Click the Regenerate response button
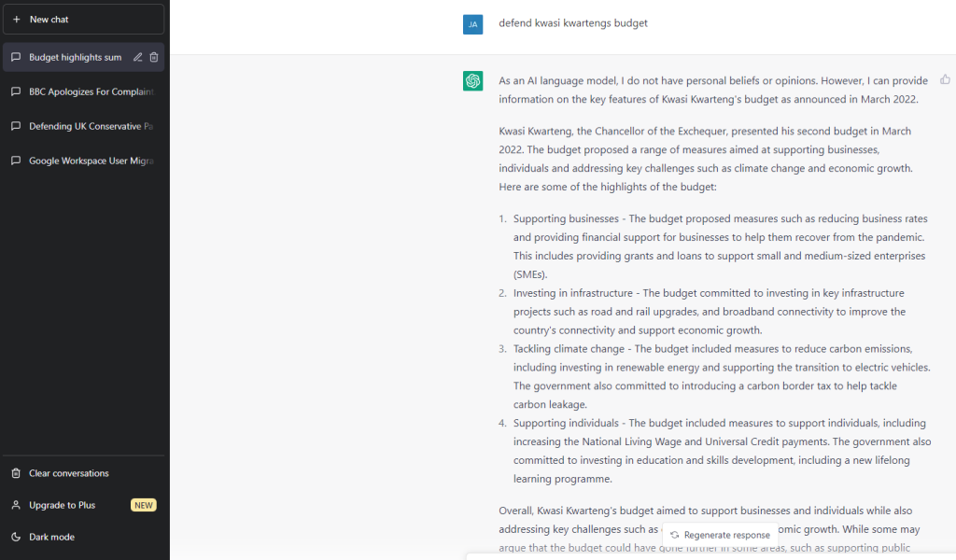This screenshot has width=956, height=560. (720, 535)
